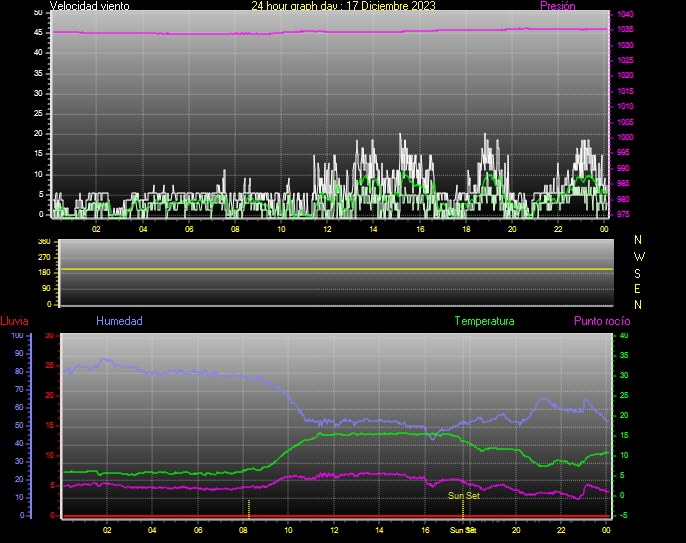Click the yellow sunrise marker line near 08

pos(249,509)
